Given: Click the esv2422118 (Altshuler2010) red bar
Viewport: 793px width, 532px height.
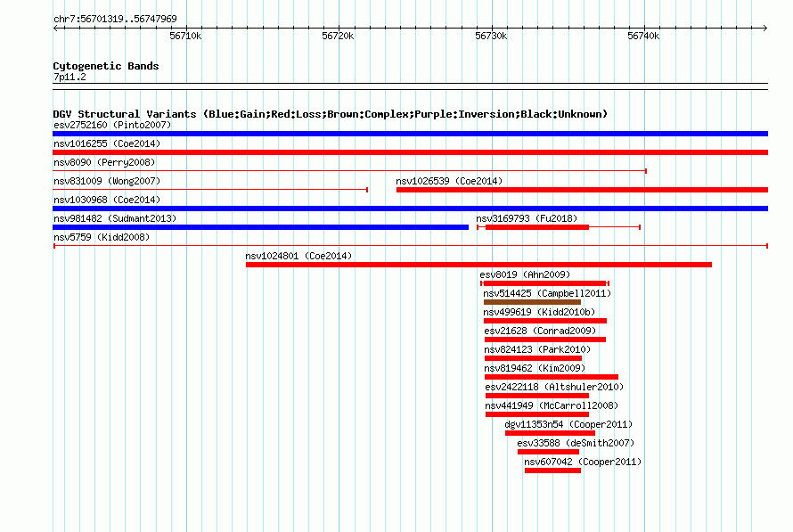Looking at the screenshot, I should click(x=537, y=396).
